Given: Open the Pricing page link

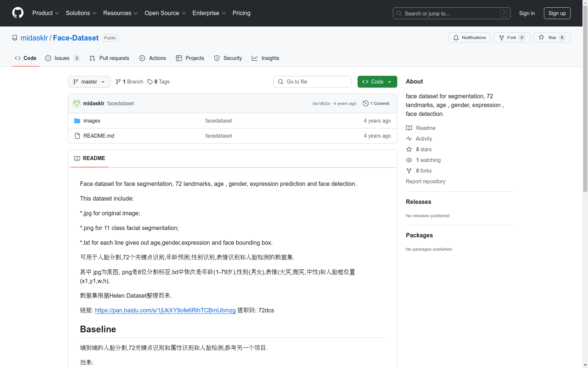Looking at the screenshot, I should click(x=241, y=13).
